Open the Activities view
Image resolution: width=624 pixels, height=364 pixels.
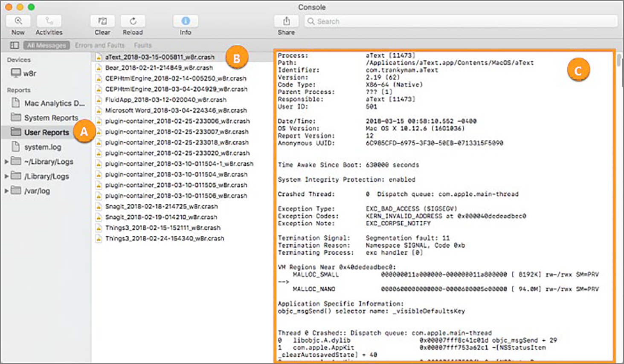tap(49, 21)
